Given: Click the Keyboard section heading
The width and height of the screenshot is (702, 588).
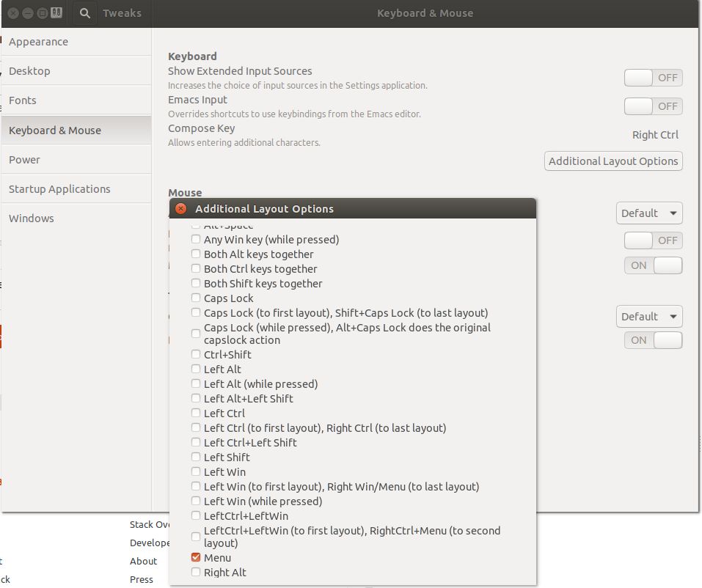Looking at the screenshot, I should [192, 56].
